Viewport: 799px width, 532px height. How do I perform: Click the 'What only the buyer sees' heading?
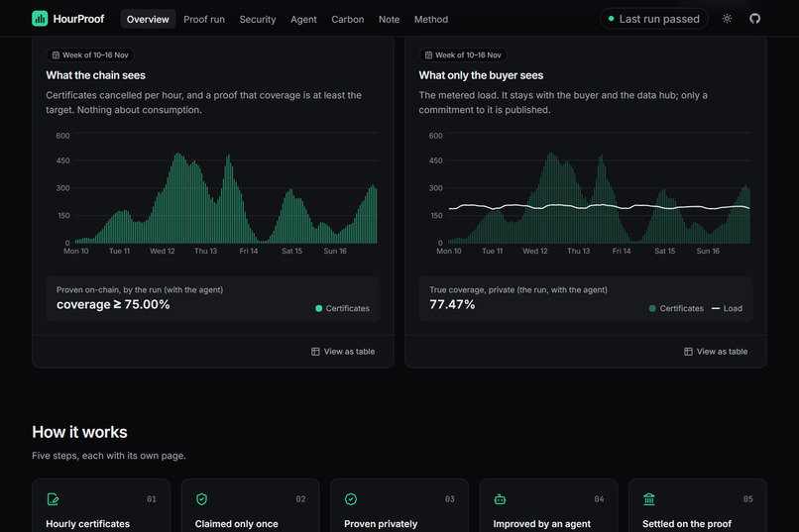point(481,75)
